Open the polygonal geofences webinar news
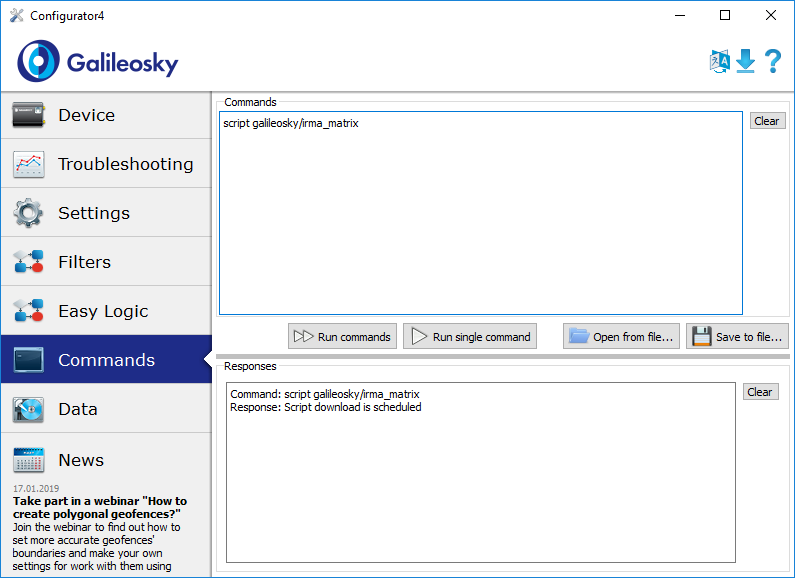The image size is (795, 578). coord(99,507)
